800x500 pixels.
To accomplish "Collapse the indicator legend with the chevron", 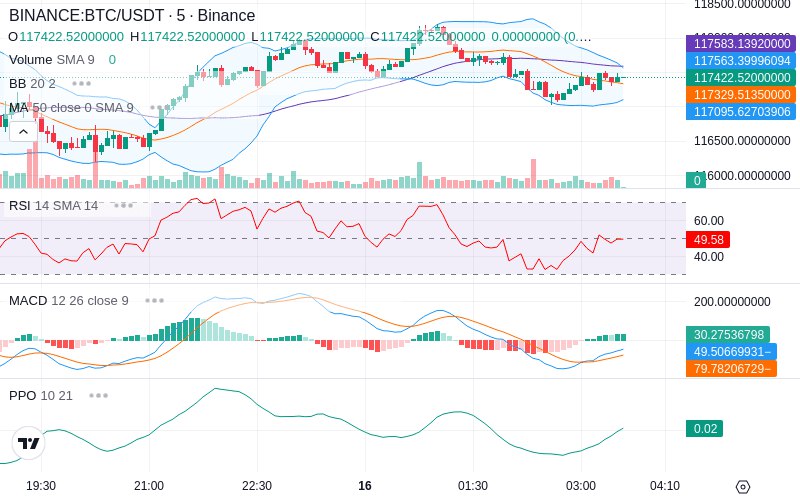I will tap(23, 132).
